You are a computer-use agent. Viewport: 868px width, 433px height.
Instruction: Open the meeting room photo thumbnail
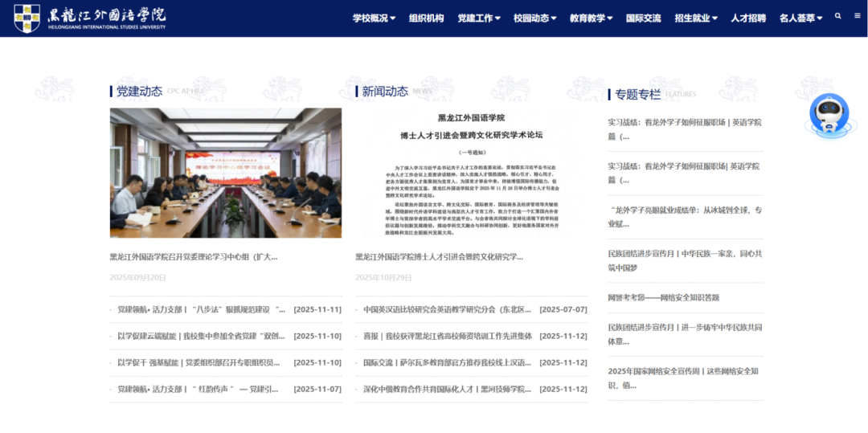tap(226, 173)
